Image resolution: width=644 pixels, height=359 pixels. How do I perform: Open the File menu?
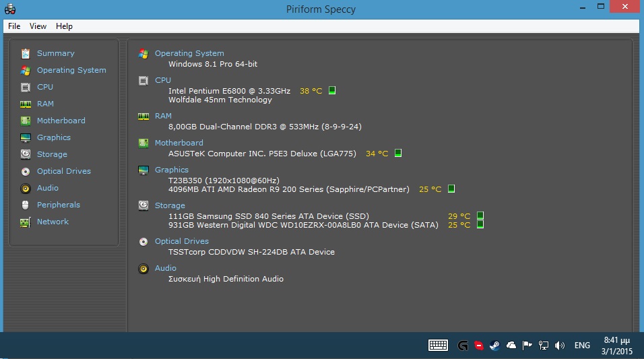click(x=14, y=26)
